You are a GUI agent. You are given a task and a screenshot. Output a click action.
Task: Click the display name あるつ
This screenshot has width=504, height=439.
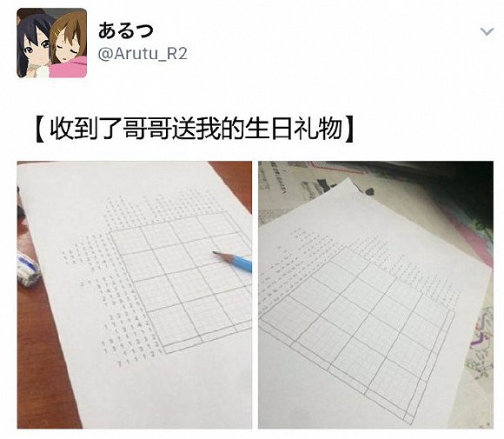click(x=125, y=30)
